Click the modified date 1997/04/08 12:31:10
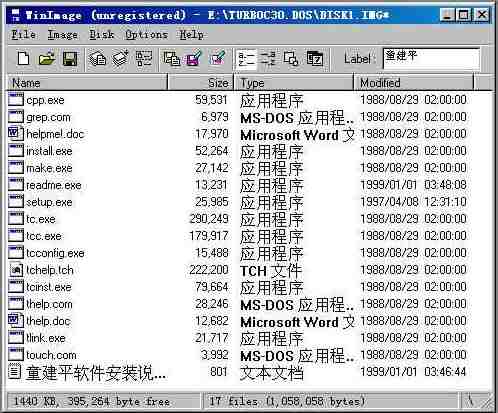This screenshot has width=498, height=413. point(413,202)
